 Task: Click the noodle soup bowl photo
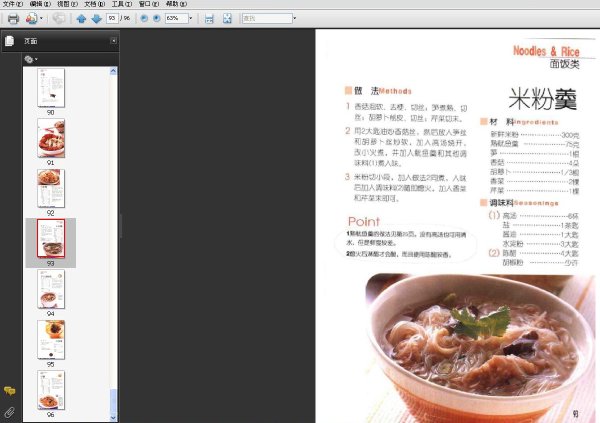pyautogui.click(x=479, y=348)
